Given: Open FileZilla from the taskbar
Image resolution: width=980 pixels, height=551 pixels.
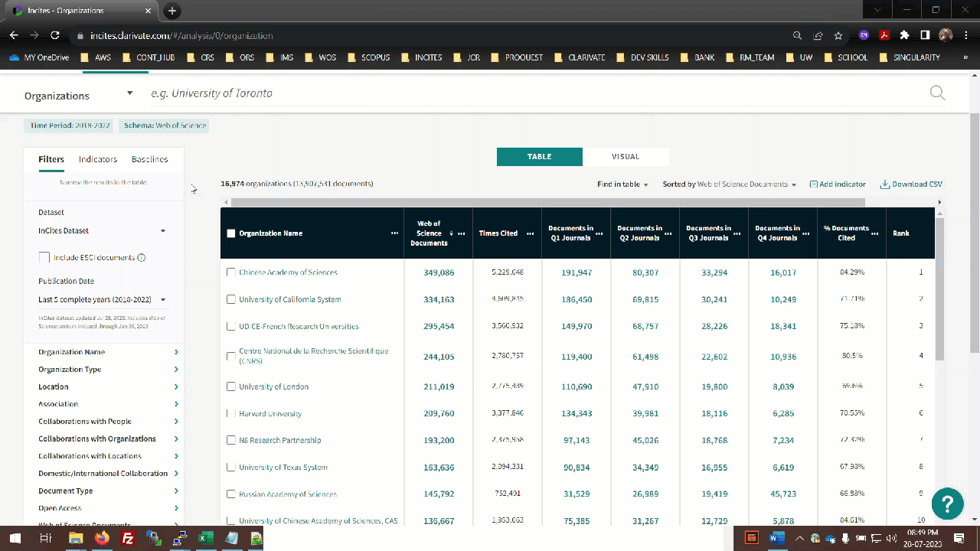Looking at the screenshot, I should [x=128, y=538].
